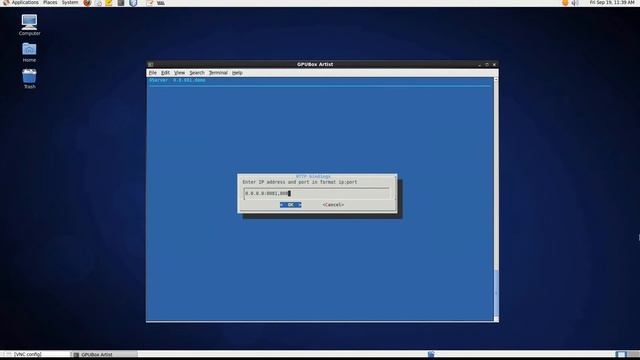The height and width of the screenshot is (360, 640).
Task: Click the terminal vertical scrollbar
Action: coord(496,199)
